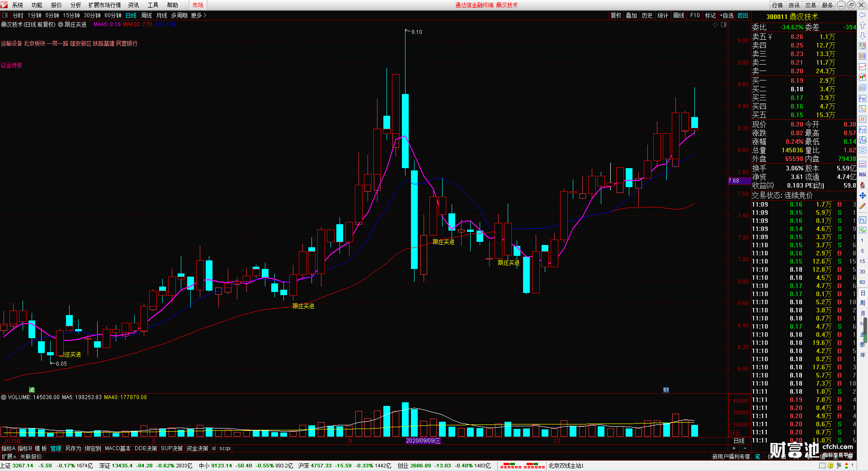Toggle 复权 price adjustment
The height and width of the screenshot is (471, 868).
pyautogui.click(x=616, y=15)
